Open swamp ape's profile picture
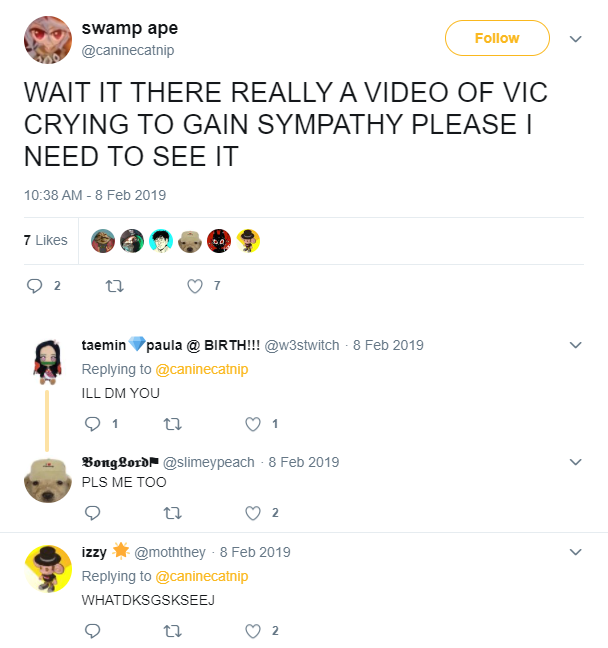The width and height of the screenshot is (608, 648). click(48, 40)
